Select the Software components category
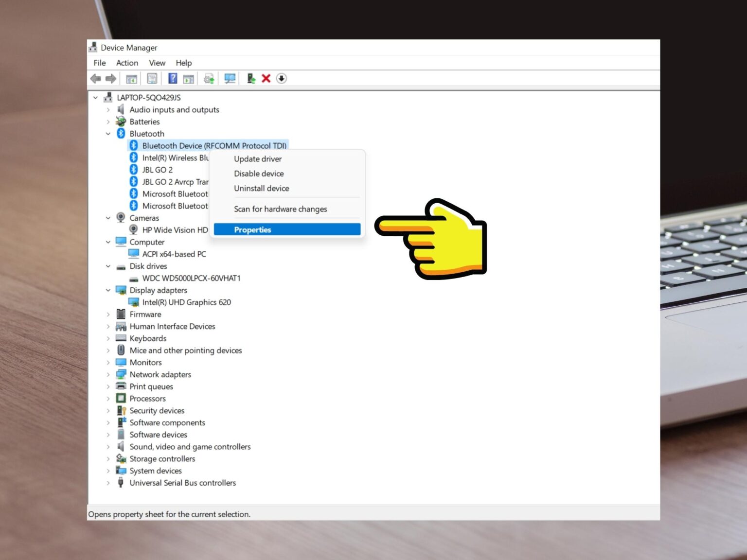 pyautogui.click(x=167, y=422)
